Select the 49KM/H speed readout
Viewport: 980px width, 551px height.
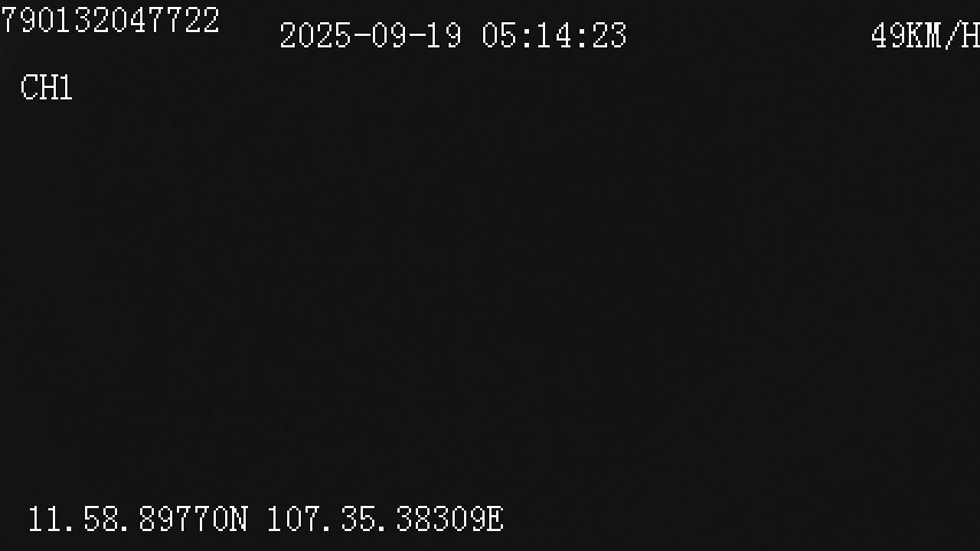point(926,36)
